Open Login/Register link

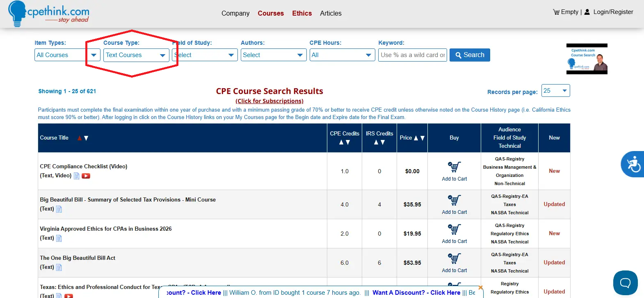(x=613, y=12)
